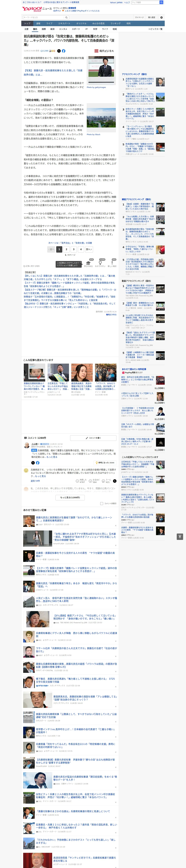Open the ランキング main tab
Viewport: 186px width, 868px height.
[115, 24]
